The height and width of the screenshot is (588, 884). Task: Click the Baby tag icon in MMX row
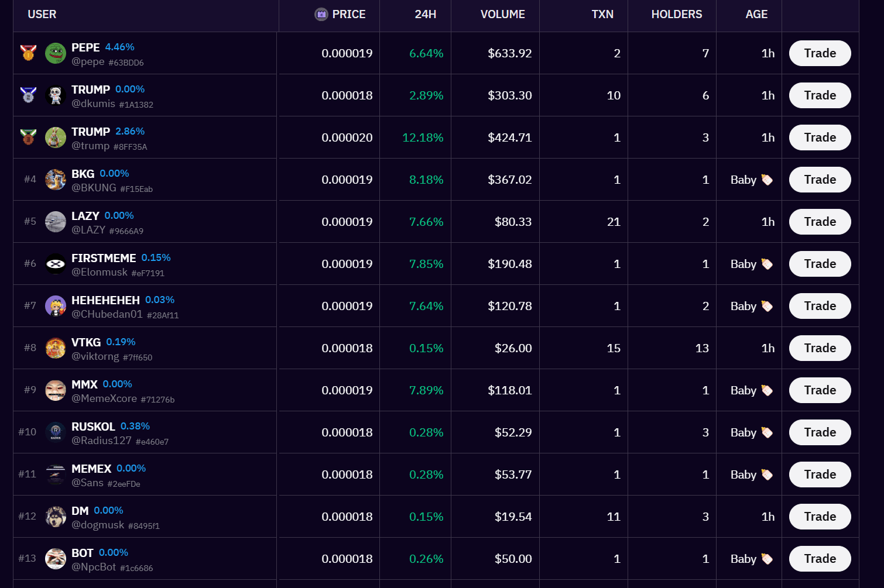[x=767, y=390]
